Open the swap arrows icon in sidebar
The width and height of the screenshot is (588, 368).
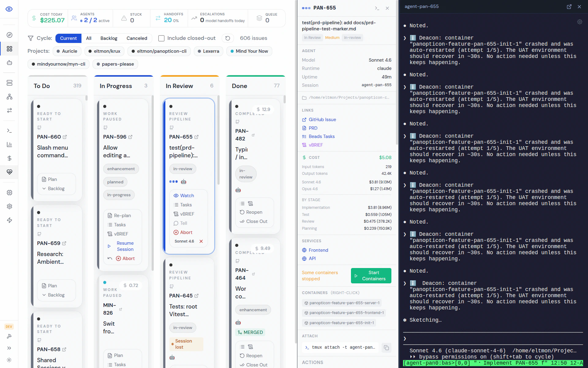(x=9, y=110)
